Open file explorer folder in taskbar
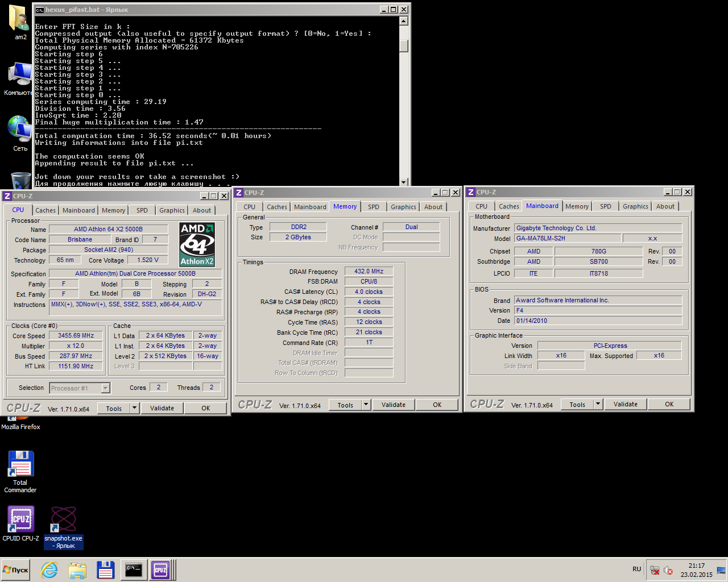The width and height of the screenshot is (728, 582). [x=77, y=570]
